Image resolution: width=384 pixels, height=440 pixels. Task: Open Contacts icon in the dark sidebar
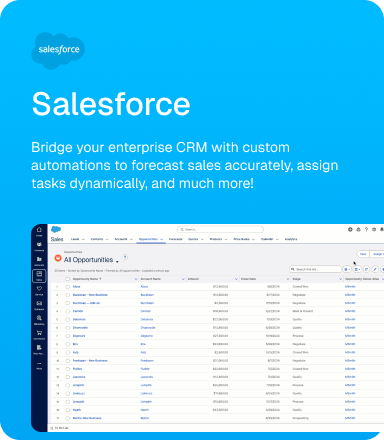click(39, 246)
